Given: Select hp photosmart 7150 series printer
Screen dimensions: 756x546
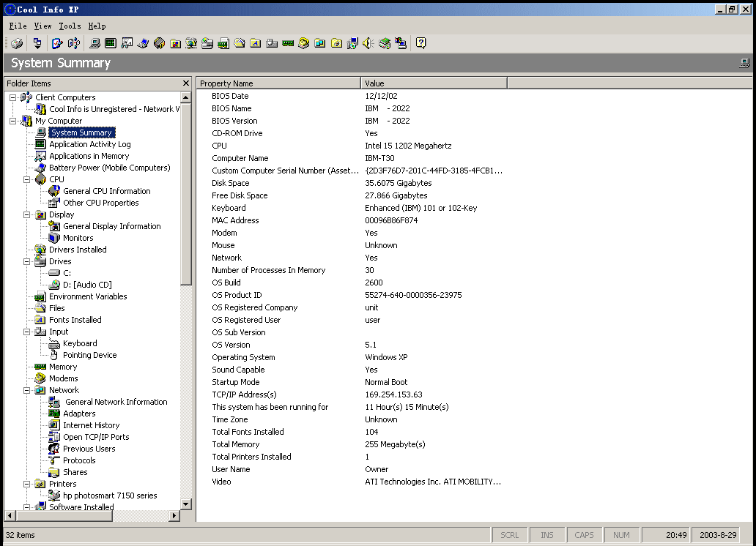Looking at the screenshot, I should click(x=110, y=495).
